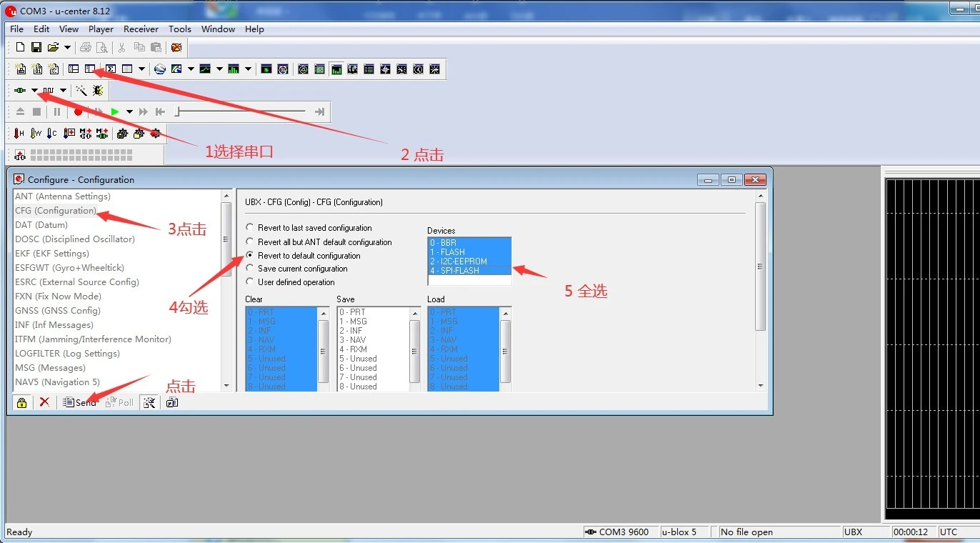Select CFG (Configuration) in message list

(x=56, y=211)
